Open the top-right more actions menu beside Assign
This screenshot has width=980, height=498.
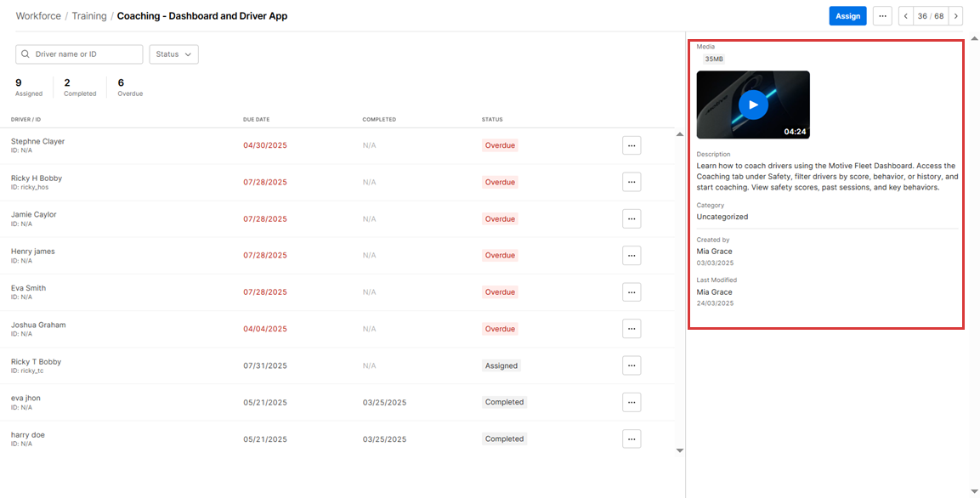point(882,16)
